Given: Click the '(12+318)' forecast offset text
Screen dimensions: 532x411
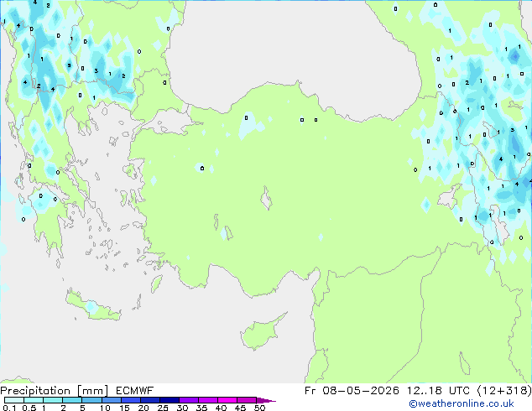Looking at the screenshot, I should tap(504, 391).
